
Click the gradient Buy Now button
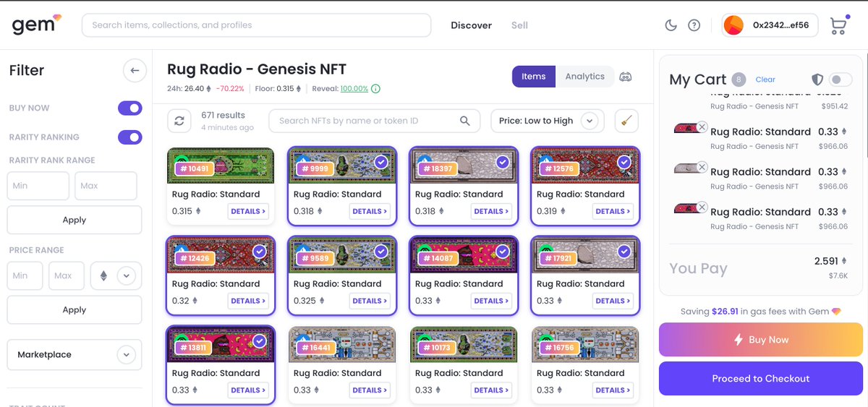(x=761, y=340)
